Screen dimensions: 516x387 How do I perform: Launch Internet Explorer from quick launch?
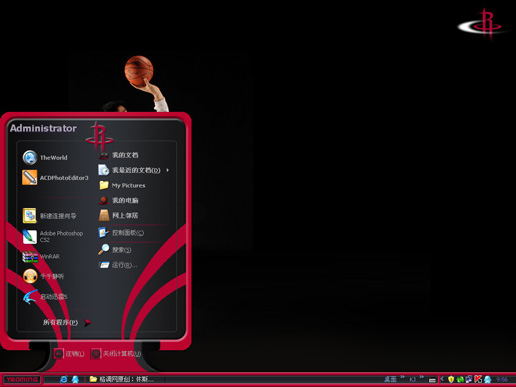pyautogui.click(x=63, y=379)
